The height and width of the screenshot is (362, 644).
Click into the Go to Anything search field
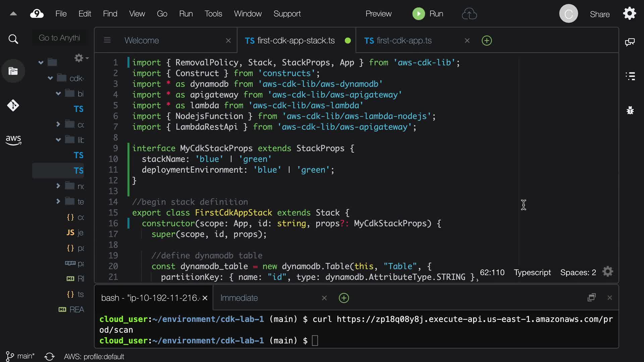tap(59, 38)
